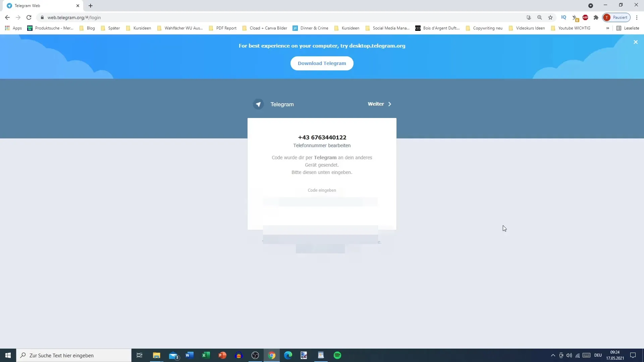
Task: Click the browser extensions icon
Action: [596, 18]
